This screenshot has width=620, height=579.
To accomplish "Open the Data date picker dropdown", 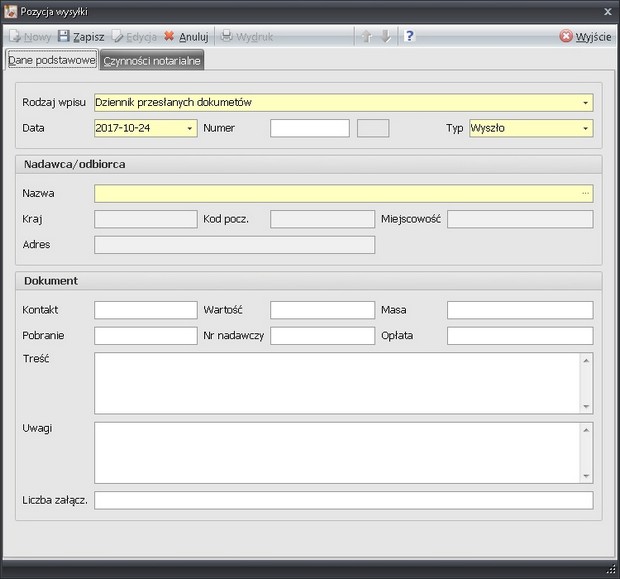I will point(190,128).
